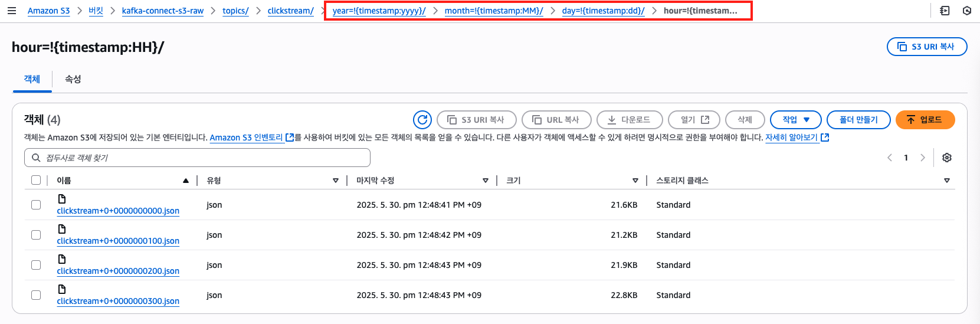Open the hamburger navigation menu icon
The image size is (980, 324).
[x=12, y=11]
